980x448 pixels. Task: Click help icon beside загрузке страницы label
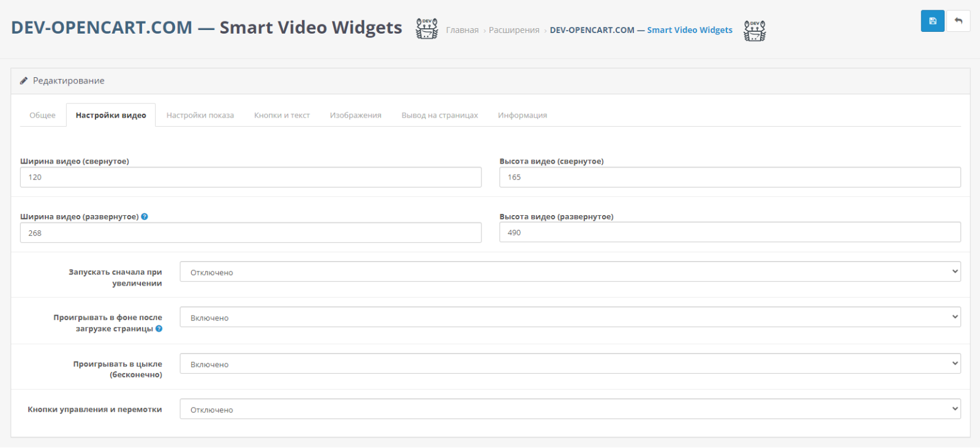159,328
